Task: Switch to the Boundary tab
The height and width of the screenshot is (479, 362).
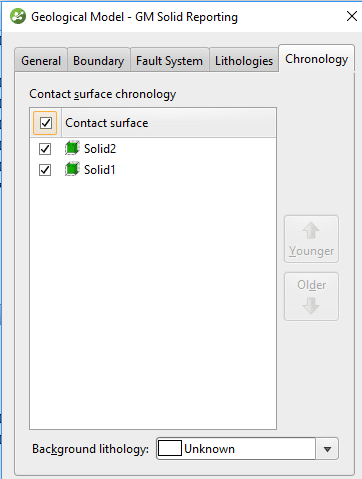Action: click(x=99, y=60)
